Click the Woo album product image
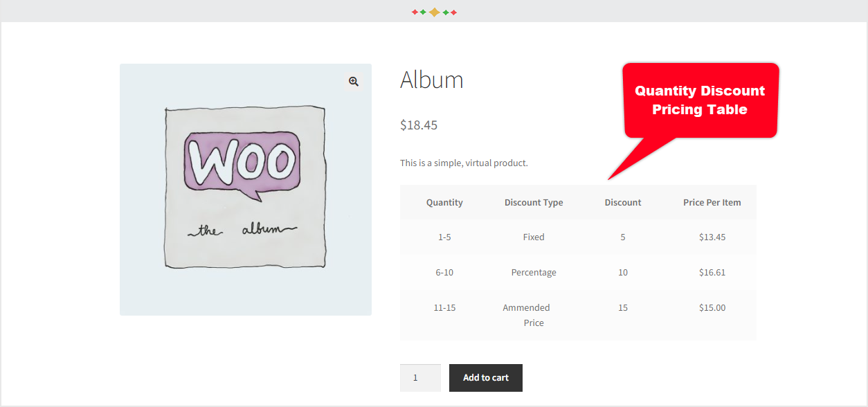 point(245,189)
